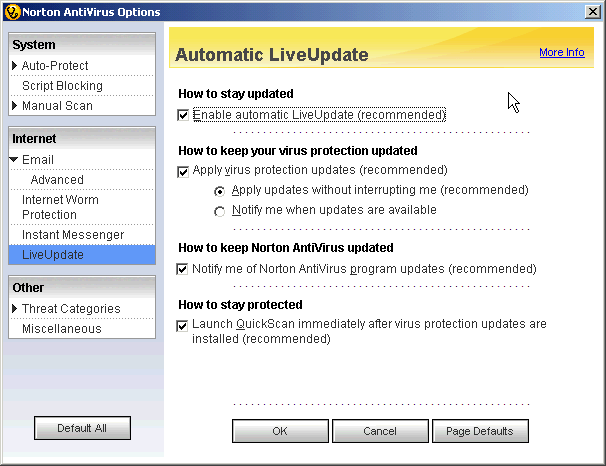Click the More Info link
This screenshot has width=606, height=466.
coord(561,52)
